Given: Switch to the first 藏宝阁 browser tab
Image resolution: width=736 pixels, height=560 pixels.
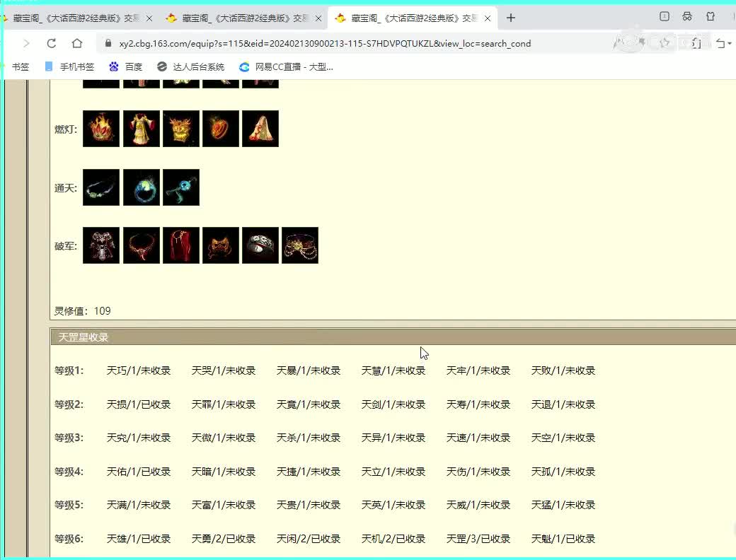Looking at the screenshot, I should (x=76, y=18).
